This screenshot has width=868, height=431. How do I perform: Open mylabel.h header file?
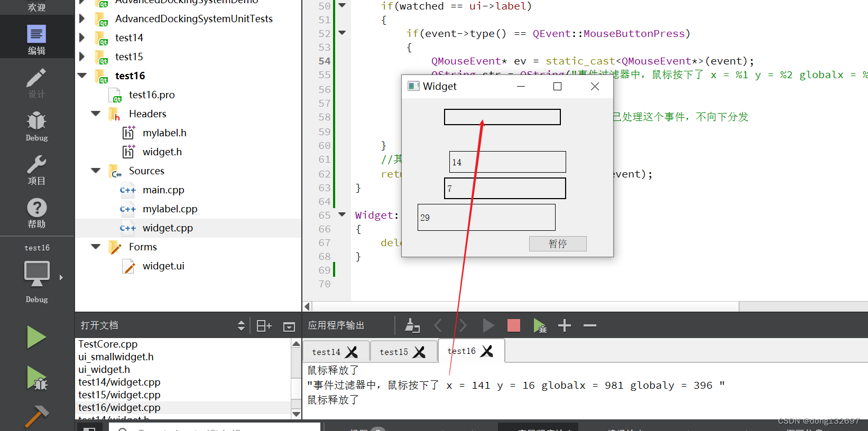[164, 133]
